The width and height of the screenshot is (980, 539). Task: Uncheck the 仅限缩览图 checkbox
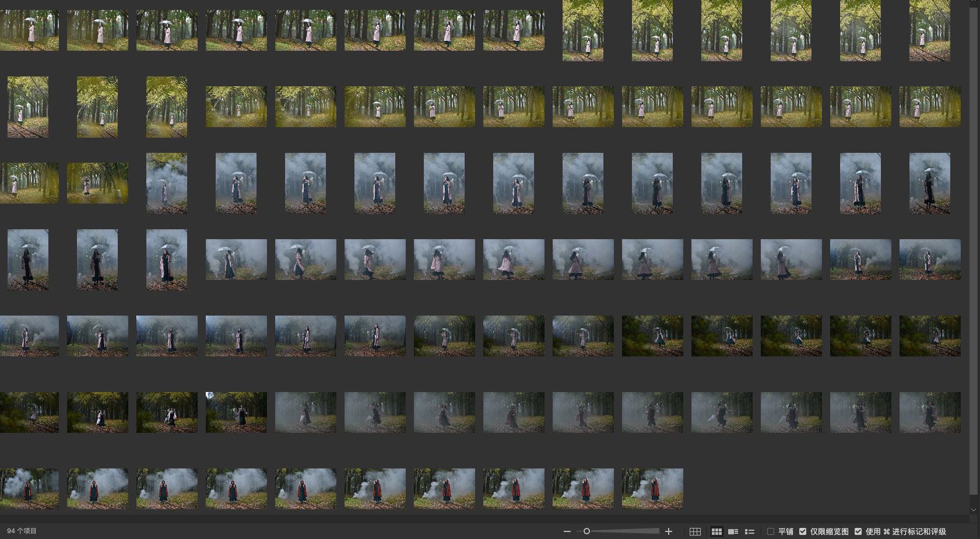(x=803, y=531)
